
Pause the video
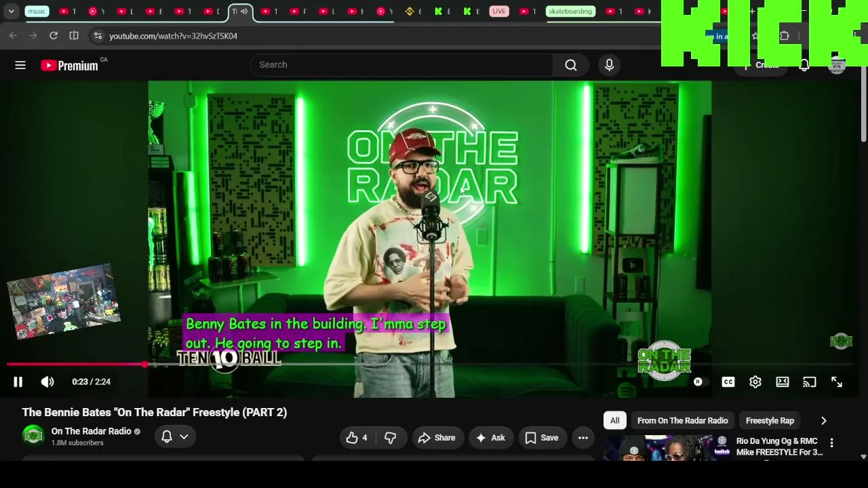pyautogui.click(x=18, y=382)
